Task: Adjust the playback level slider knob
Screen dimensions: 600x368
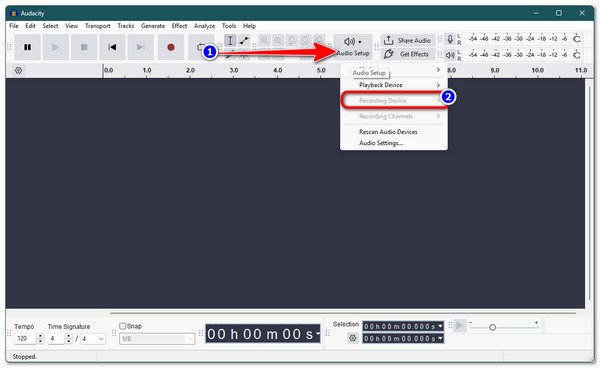Action: pyautogui.click(x=577, y=55)
